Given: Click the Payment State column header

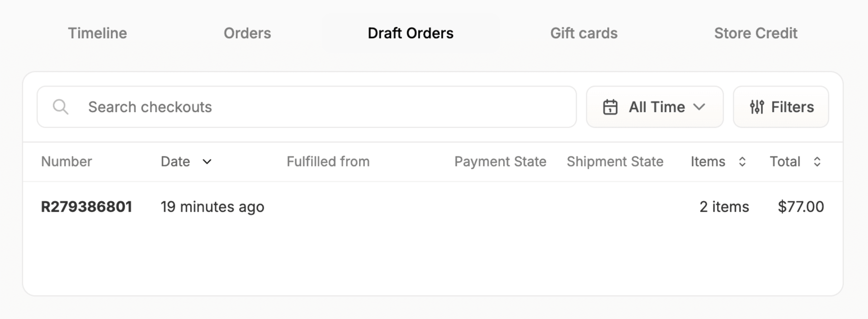Looking at the screenshot, I should [x=500, y=162].
